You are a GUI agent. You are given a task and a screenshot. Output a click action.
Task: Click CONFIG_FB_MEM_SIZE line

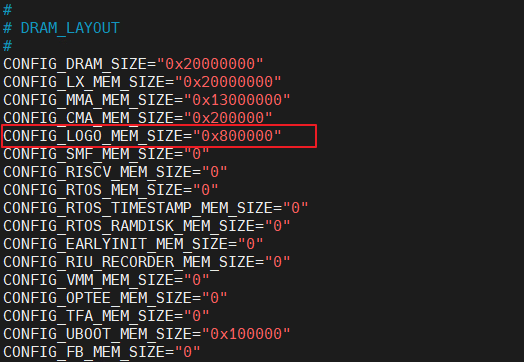[102, 352]
